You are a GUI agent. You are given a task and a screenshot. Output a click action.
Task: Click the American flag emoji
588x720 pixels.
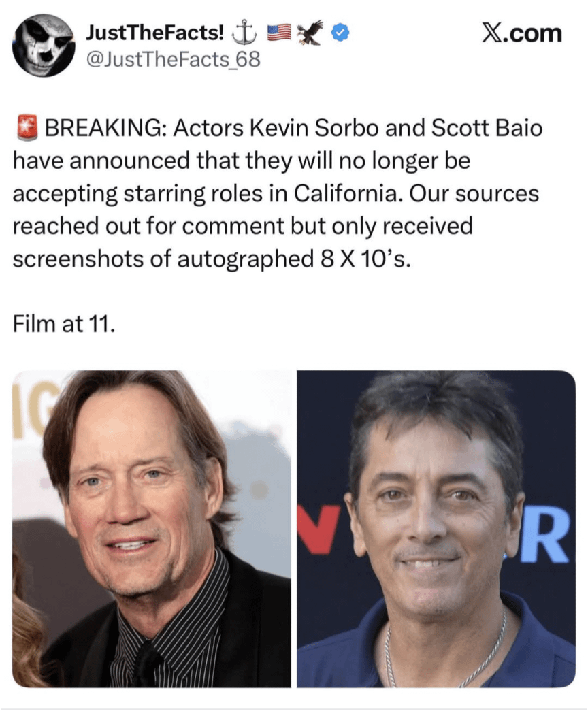[279, 33]
